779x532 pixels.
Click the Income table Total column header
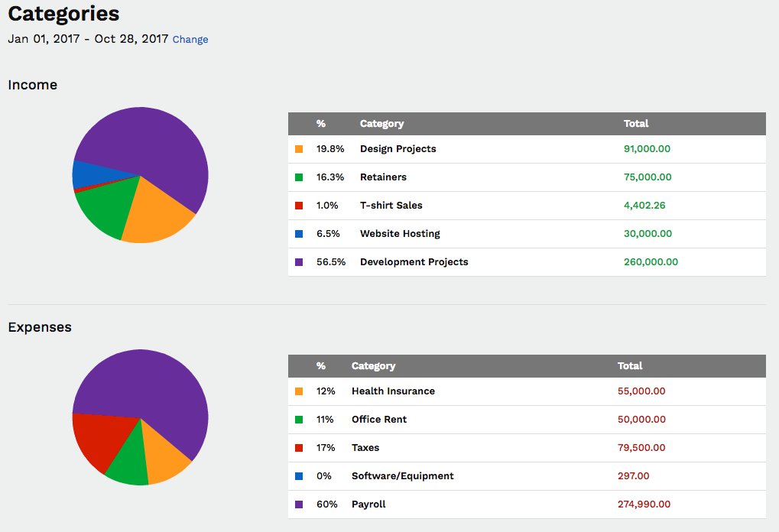pyautogui.click(x=635, y=124)
